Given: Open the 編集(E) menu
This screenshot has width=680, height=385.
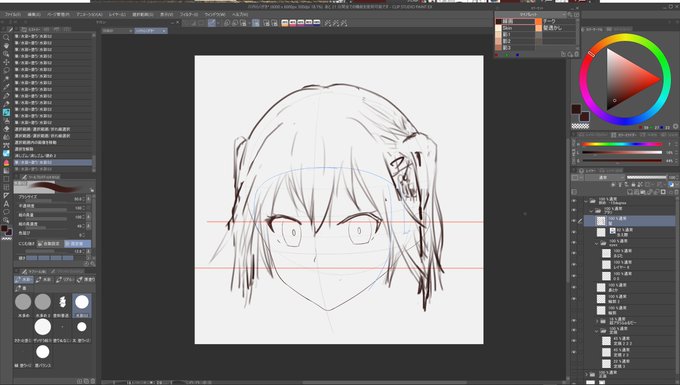Looking at the screenshot, I should point(34,14).
